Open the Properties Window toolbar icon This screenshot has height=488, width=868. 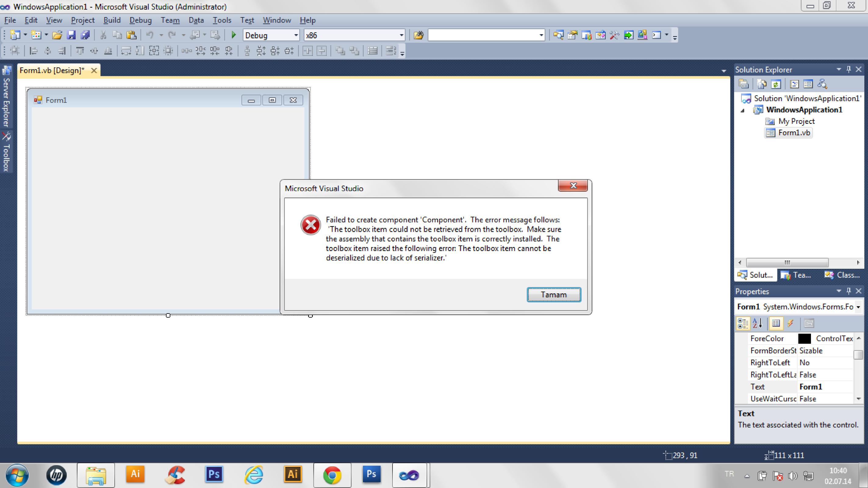coord(572,35)
